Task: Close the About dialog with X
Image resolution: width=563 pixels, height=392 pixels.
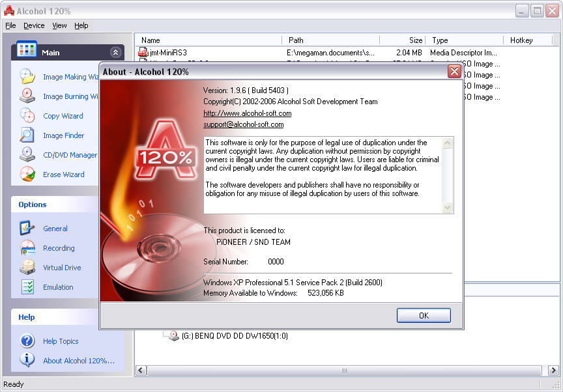Action: [x=454, y=72]
